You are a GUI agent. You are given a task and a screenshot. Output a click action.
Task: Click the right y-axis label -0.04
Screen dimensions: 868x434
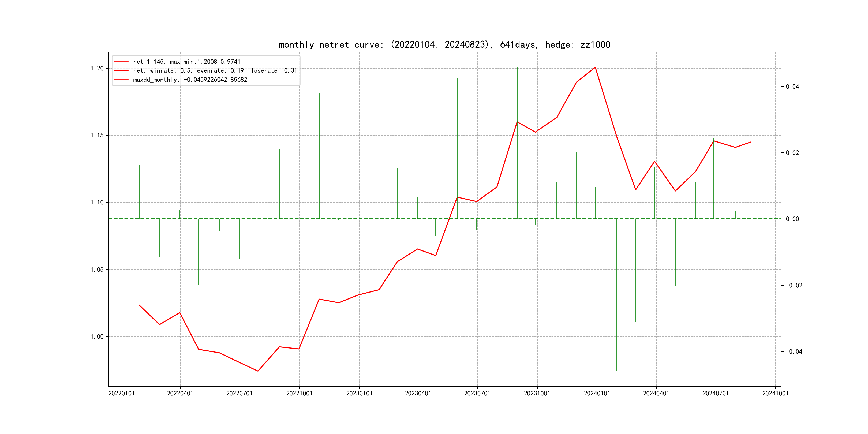click(794, 351)
